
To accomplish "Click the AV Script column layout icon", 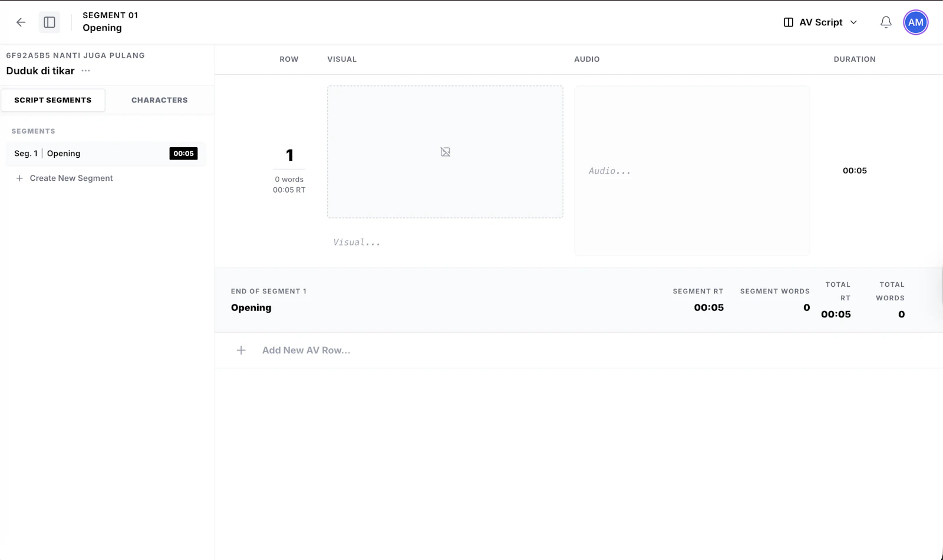I will tap(788, 22).
